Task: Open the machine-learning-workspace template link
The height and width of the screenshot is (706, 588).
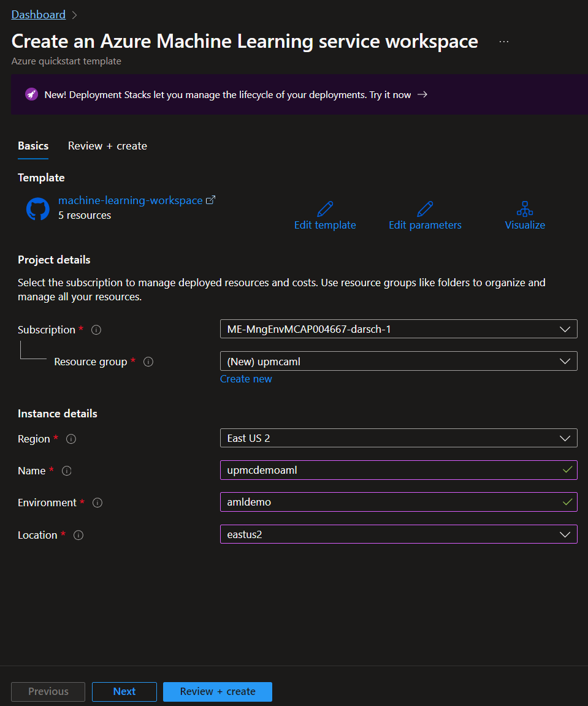Action: (x=130, y=200)
